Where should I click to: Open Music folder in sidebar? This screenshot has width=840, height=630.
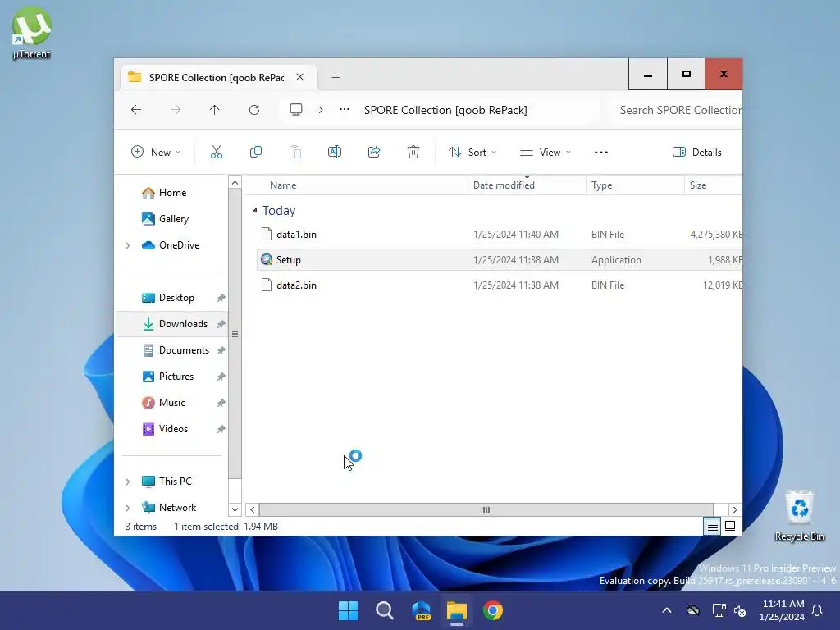click(171, 402)
